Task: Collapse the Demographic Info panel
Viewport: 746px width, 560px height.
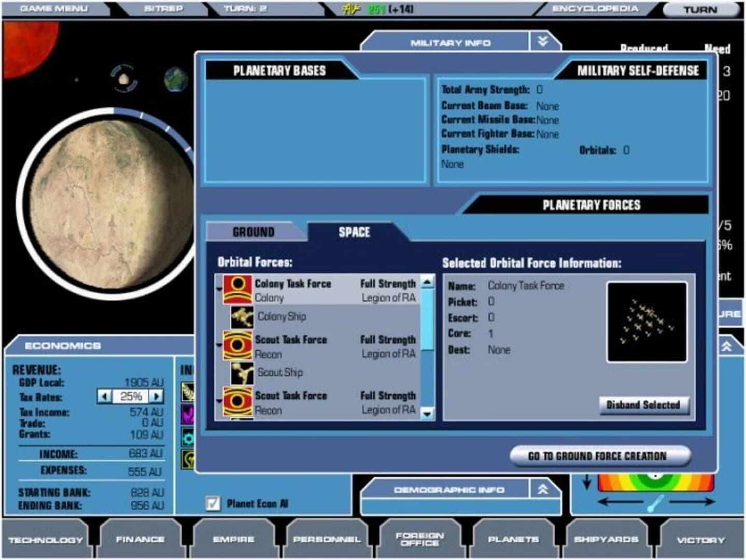Action: (542, 488)
